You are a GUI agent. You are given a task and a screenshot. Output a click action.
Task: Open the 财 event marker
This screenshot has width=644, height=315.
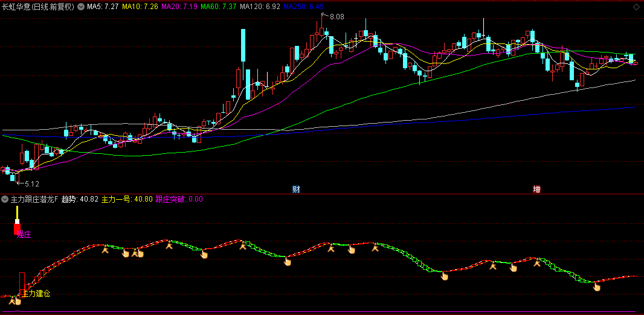coord(295,189)
